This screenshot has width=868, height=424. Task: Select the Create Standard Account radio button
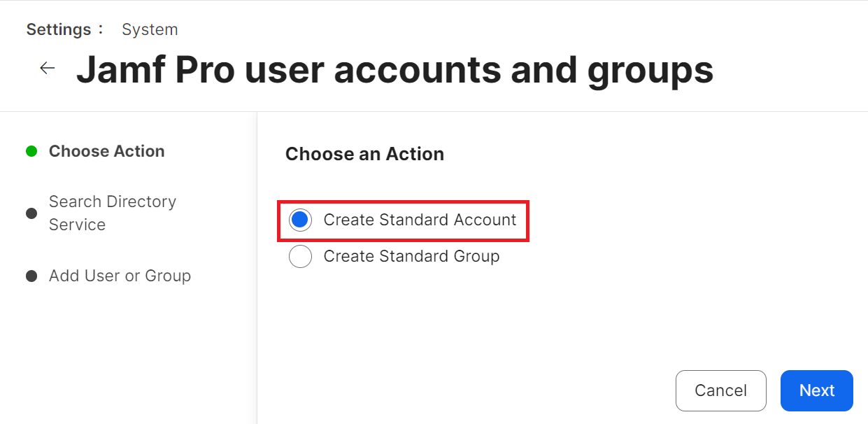(300, 220)
